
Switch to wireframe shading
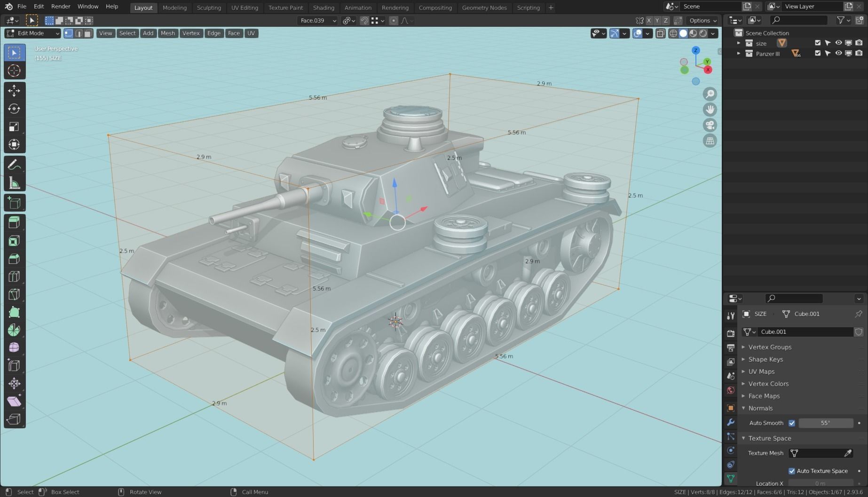coord(673,33)
